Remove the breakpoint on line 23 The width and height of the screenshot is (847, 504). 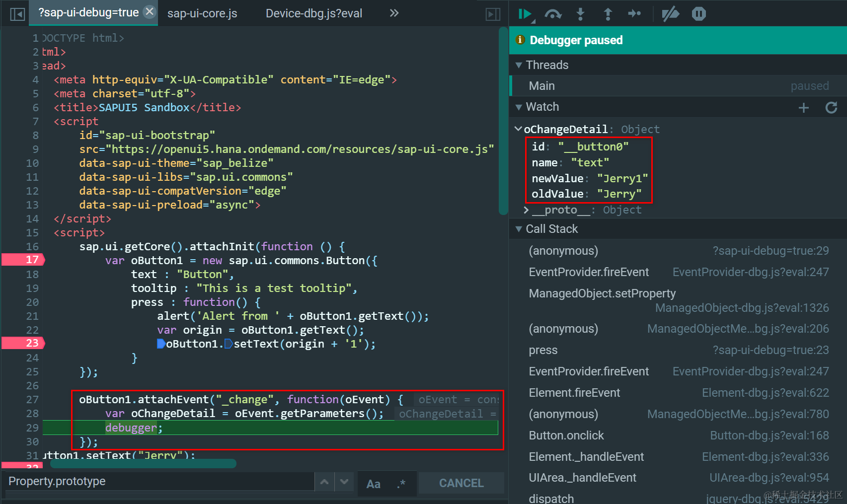23,343
